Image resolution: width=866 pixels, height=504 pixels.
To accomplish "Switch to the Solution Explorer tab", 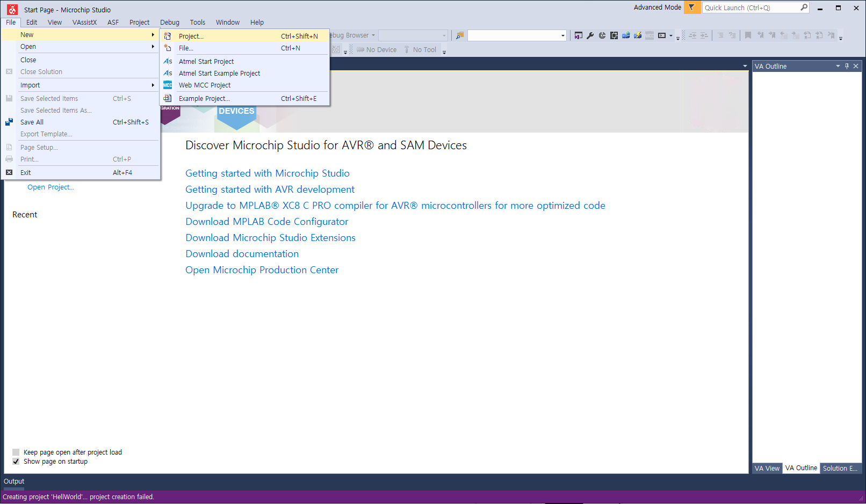I will tap(840, 468).
